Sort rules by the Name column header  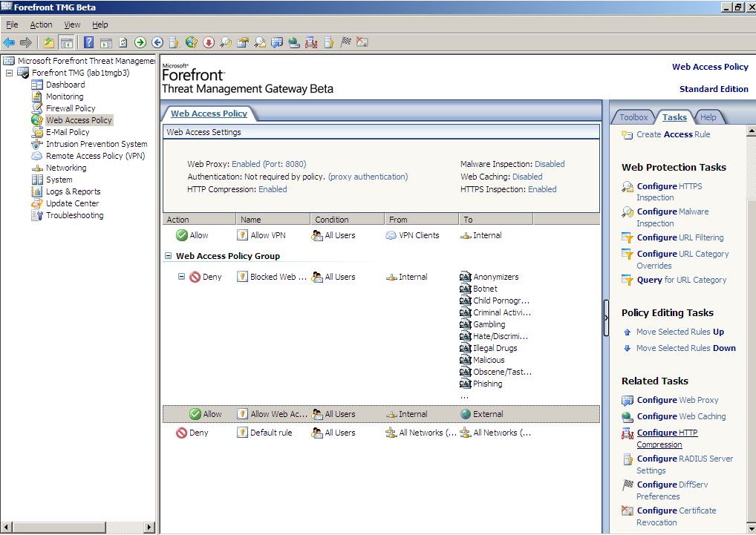pyautogui.click(x=273, y=220)
